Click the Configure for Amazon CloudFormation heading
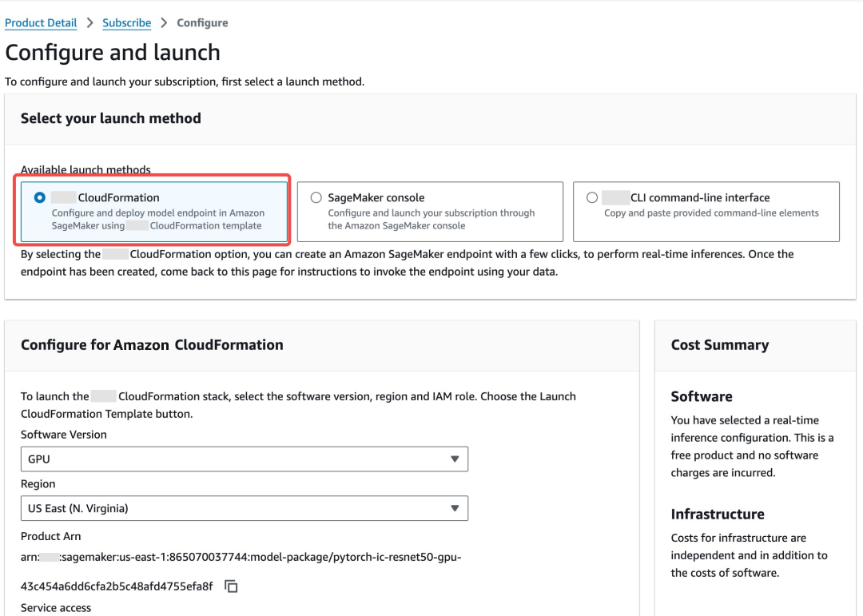Viewport: 863px width, 616px height. tap(152, 344)
